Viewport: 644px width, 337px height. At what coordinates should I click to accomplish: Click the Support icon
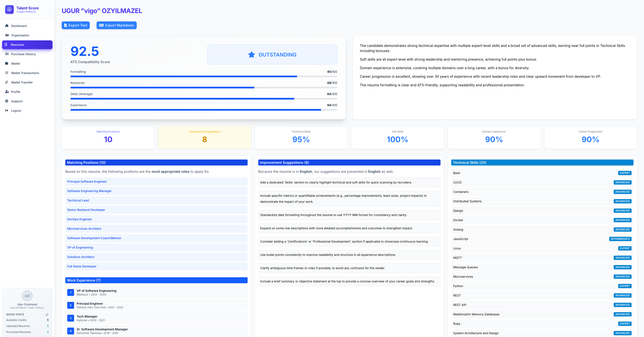tap(7, 101)
